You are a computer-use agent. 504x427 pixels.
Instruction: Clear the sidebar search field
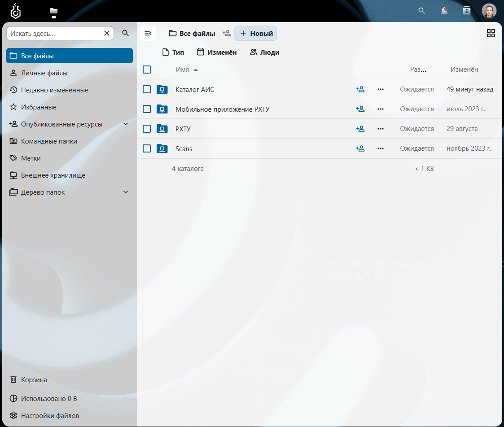click(x=107, y=33)
